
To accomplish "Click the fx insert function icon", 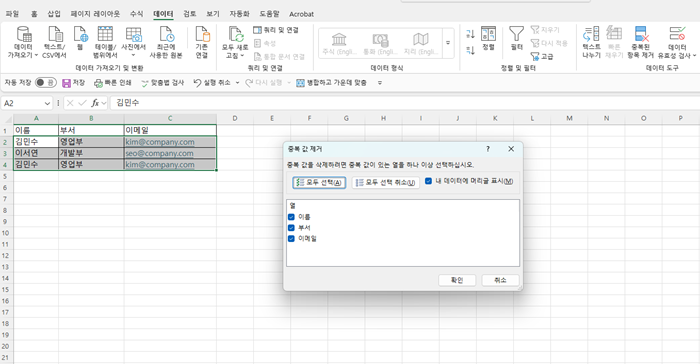I will tap(95, 103).
